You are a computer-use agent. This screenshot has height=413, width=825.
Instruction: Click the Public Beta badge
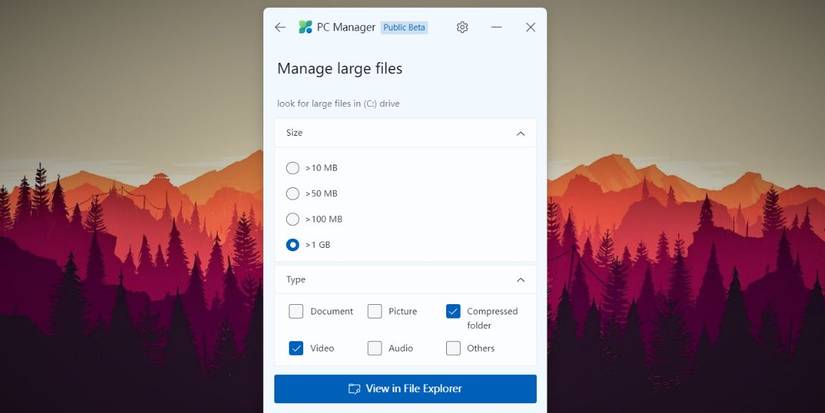tap(404, 27)
